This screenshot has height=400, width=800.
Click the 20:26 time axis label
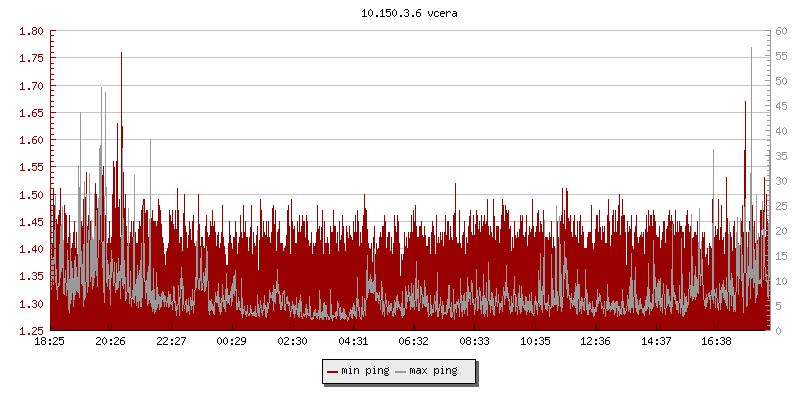point(110,341)
